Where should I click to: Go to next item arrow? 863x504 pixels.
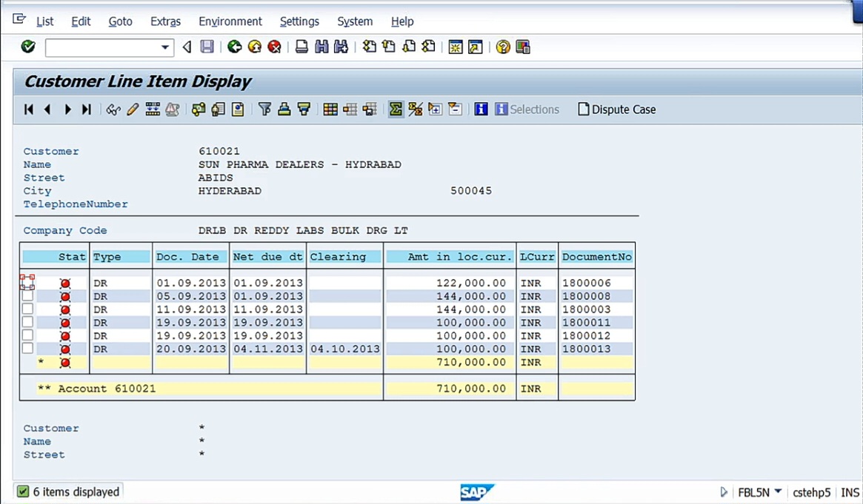[x=67, y=110]
